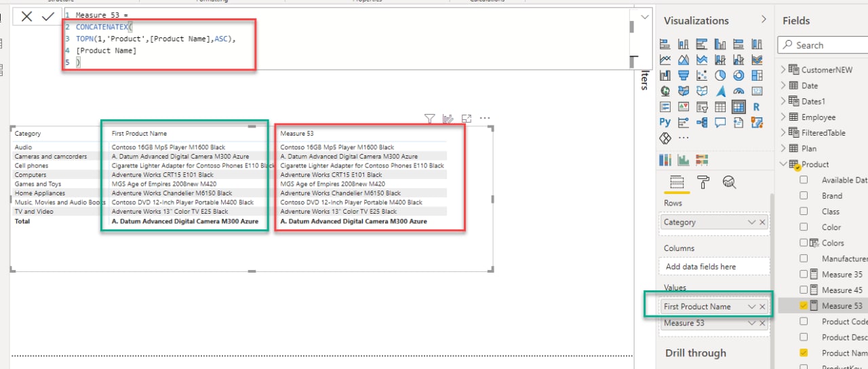Expand the Date table

783,85
